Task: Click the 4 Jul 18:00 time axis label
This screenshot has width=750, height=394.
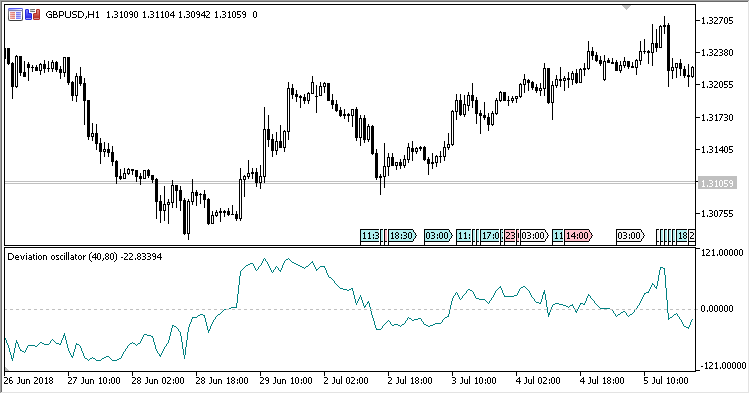Action: (602, 381)
